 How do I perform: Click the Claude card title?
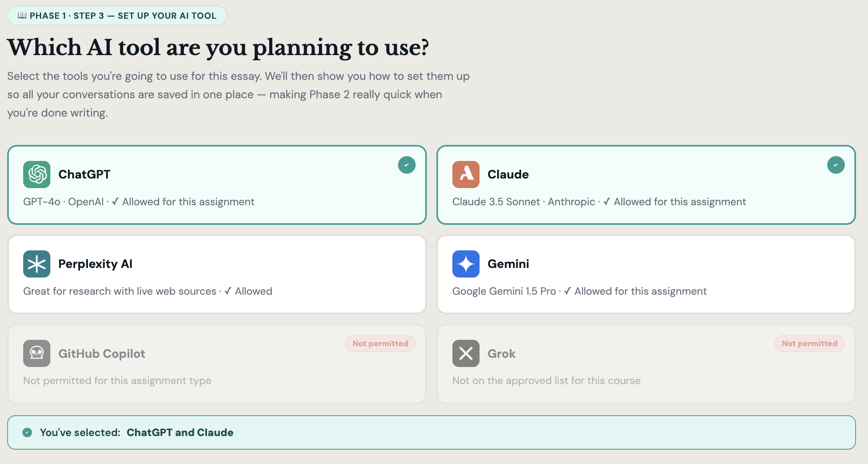508,174
